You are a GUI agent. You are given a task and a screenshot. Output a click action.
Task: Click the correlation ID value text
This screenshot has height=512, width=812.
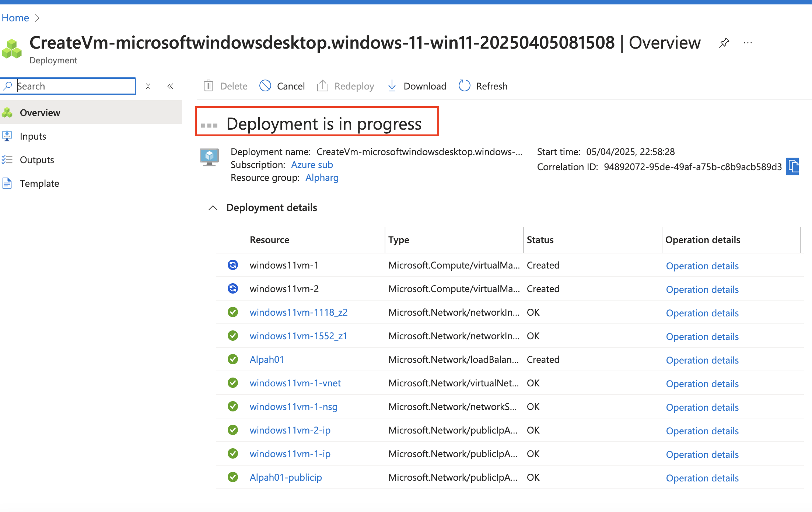pyautogui.click(x=693, y=167)
